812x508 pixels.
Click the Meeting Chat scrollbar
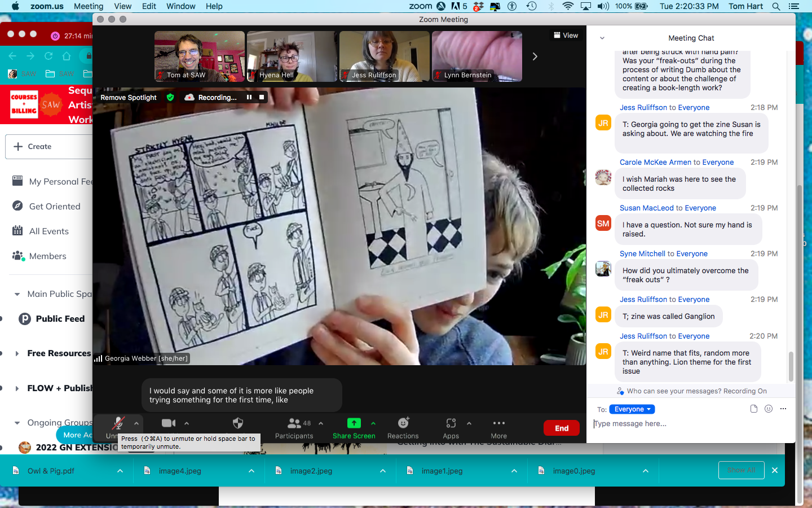(791, 366)
